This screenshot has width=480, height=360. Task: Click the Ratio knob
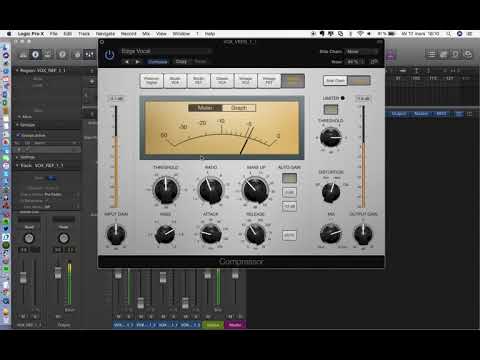[x=211, y=190]
